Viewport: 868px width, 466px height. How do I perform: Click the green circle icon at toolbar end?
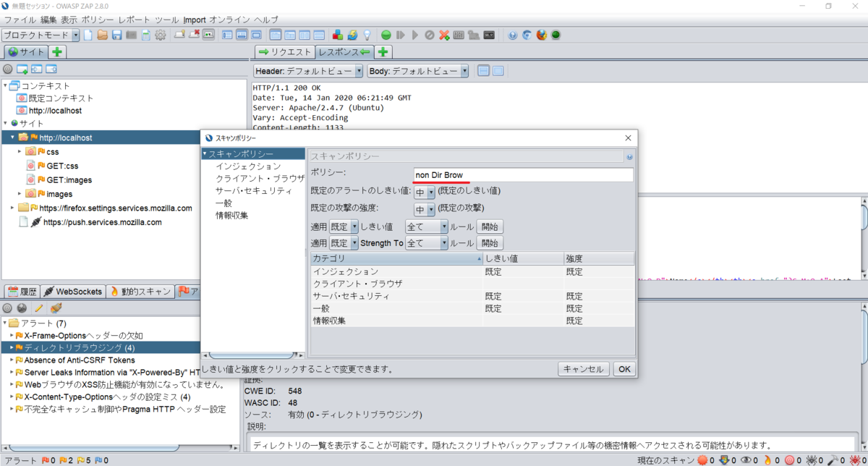[x=556, y=35]
